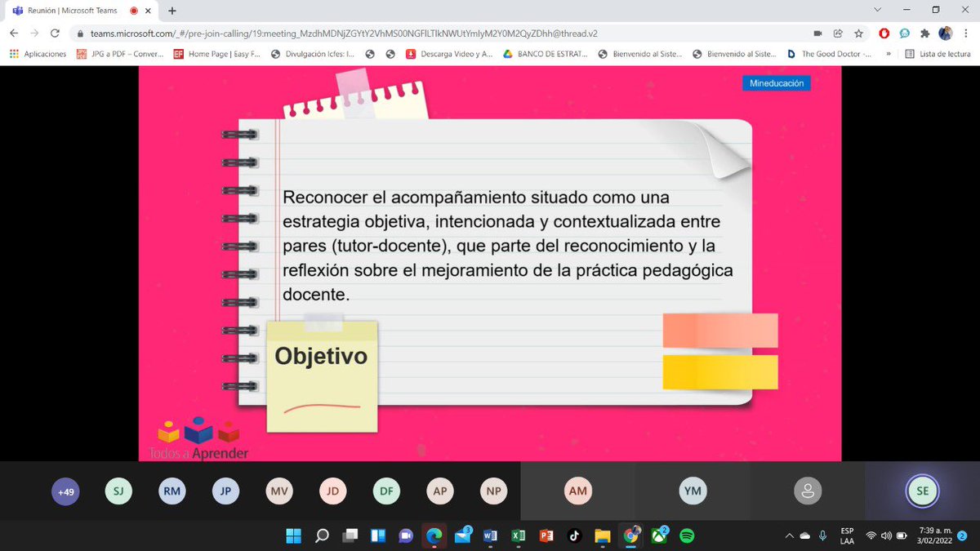Open The Good Doctor bookmark
The image size is (980, 551).
point(829,54)
